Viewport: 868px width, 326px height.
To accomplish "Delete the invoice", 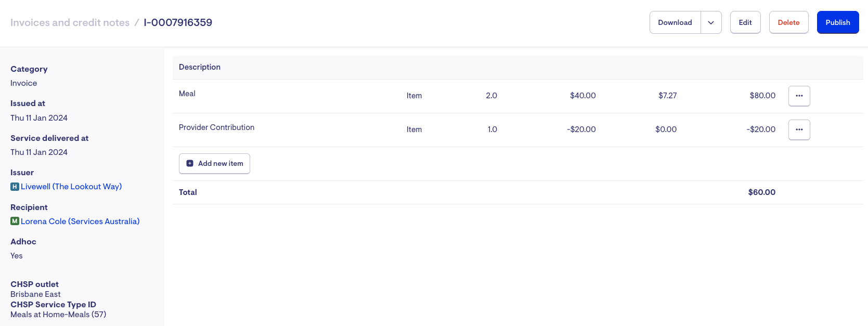I will (788, 22).
